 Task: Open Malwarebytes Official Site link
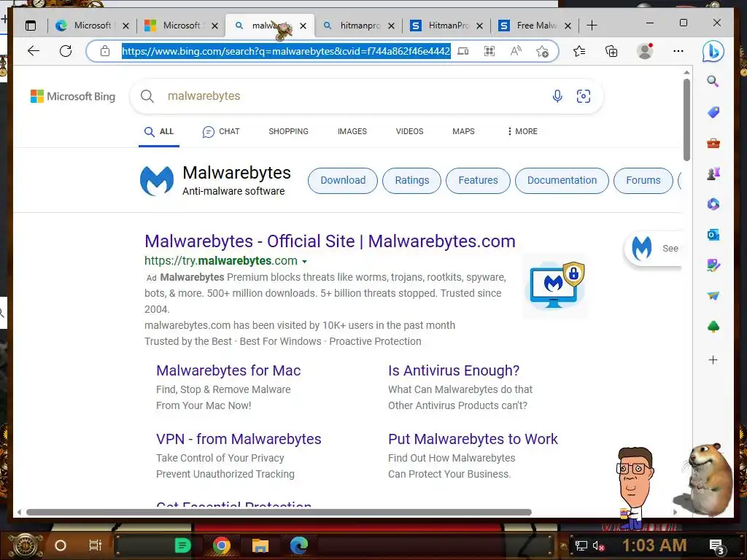click(x=330, y=241)
